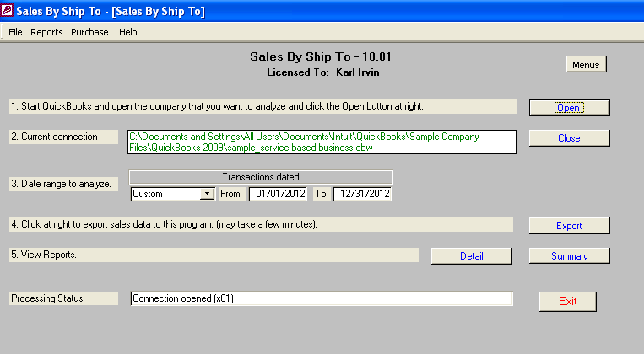The width and height of the screenshot is (644, 354).
Task: Click the 'Licensed To: Karl Irvin' text
Action: pyautogui.click(x=322, y=72)
